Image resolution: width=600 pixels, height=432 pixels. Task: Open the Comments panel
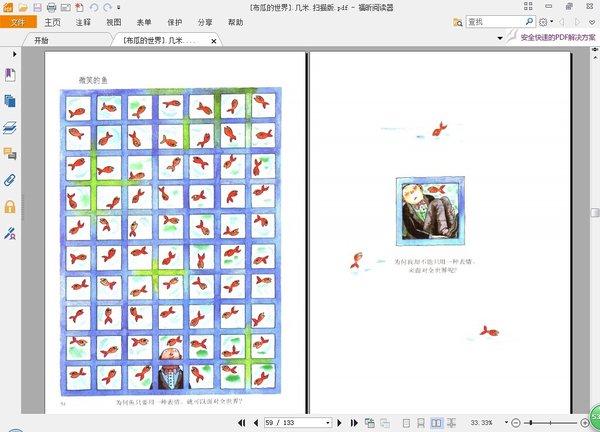(x=10, y=153)
